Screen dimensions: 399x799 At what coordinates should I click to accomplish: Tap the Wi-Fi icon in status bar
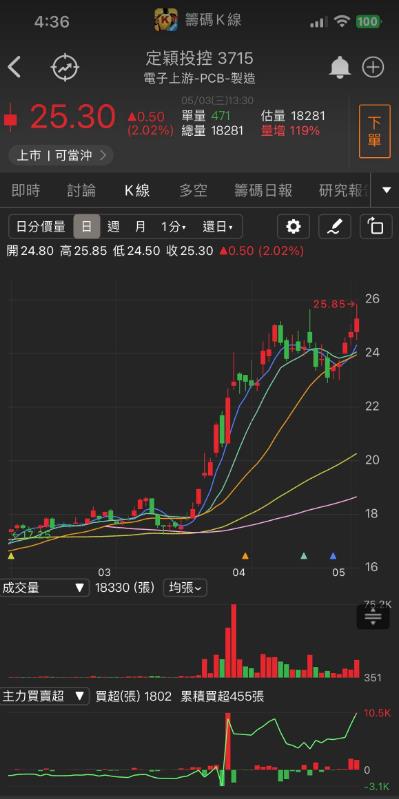341,21
